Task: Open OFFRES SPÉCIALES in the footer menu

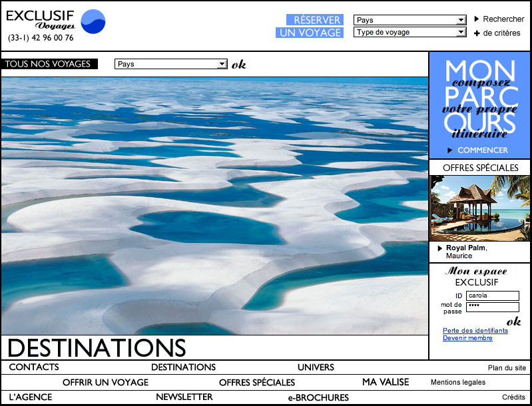Action: (257, 382)
